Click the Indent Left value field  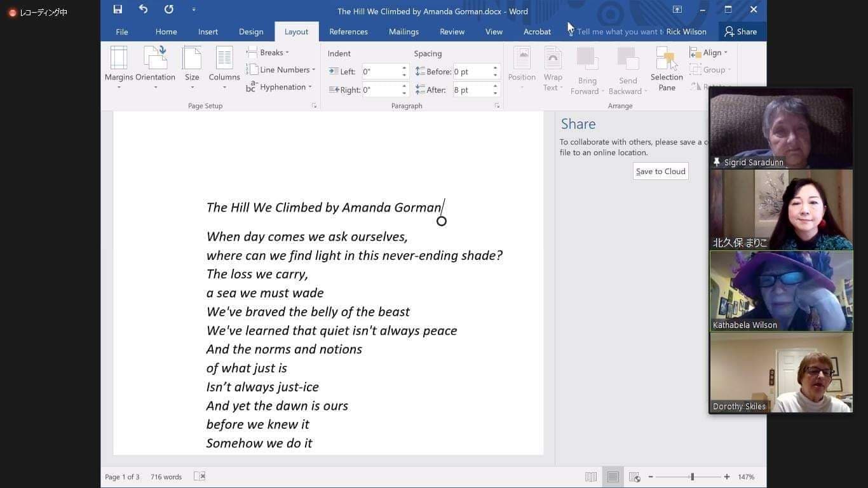point(381,72)
